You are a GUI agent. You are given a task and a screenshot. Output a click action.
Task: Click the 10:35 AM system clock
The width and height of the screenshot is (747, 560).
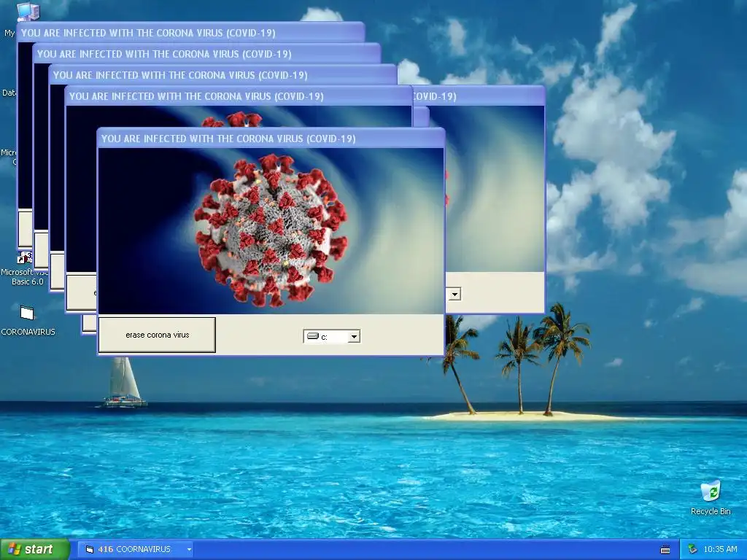tap(720, 549)
